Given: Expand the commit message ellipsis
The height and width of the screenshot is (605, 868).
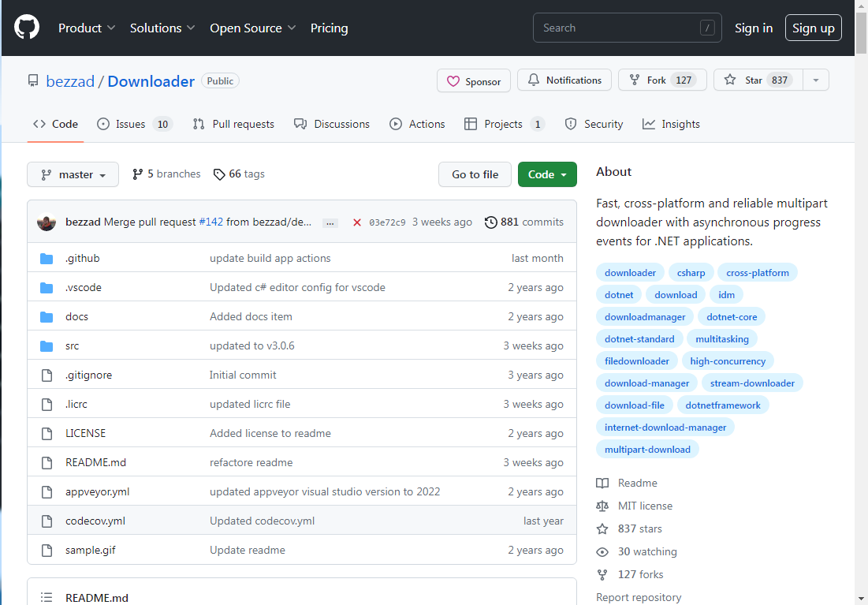Looking at the screenshot, I should [330, 222].
